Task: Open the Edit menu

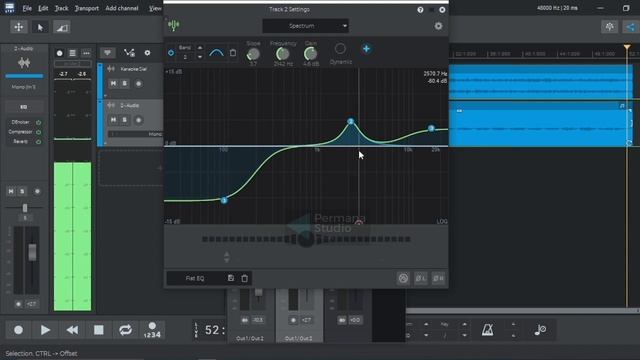Action: [x=43, y=8]
